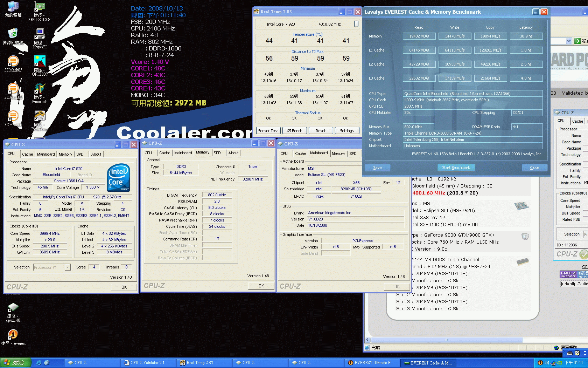Launch the GPU-Z.0.2.8 shortcut on the desktop
The height and width of the screenshot is (368, 588).
[40, 12]
